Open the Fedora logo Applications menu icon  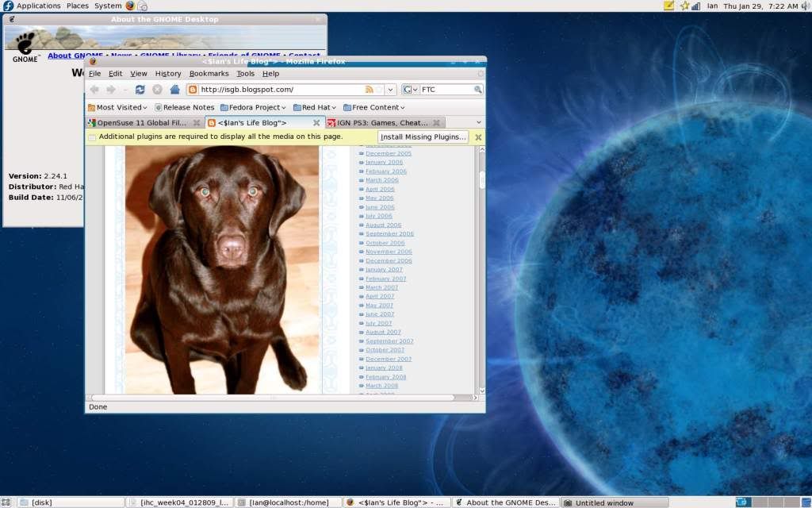coord(8,6)
